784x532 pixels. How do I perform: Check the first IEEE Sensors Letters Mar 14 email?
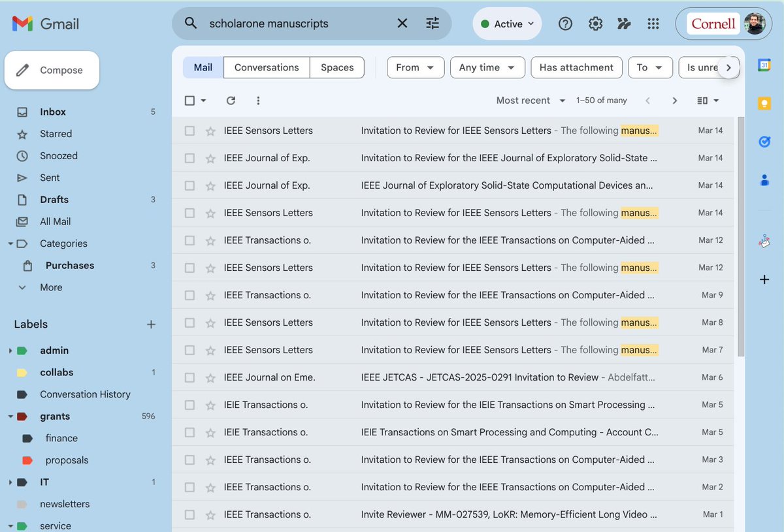coord(189,131)
